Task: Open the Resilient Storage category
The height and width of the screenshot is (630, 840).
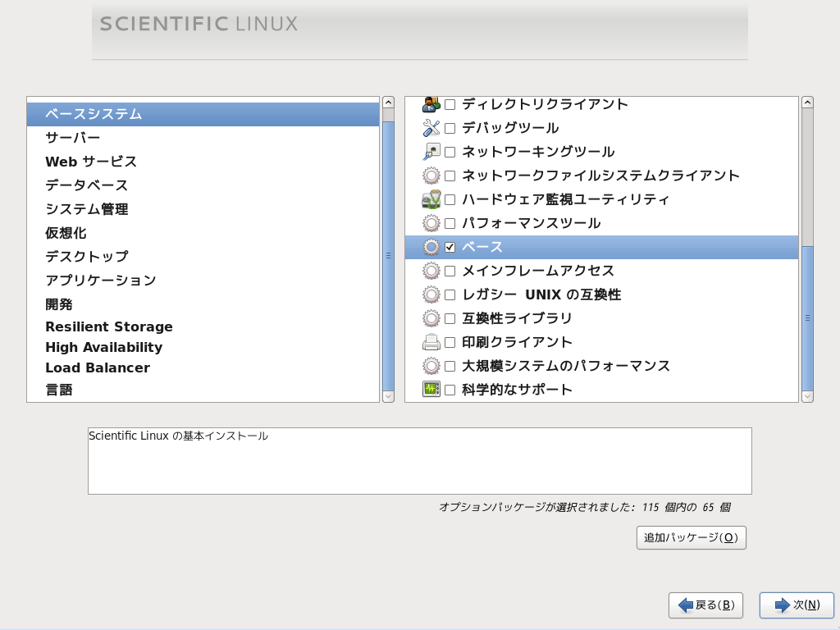Action: (203, 326)
